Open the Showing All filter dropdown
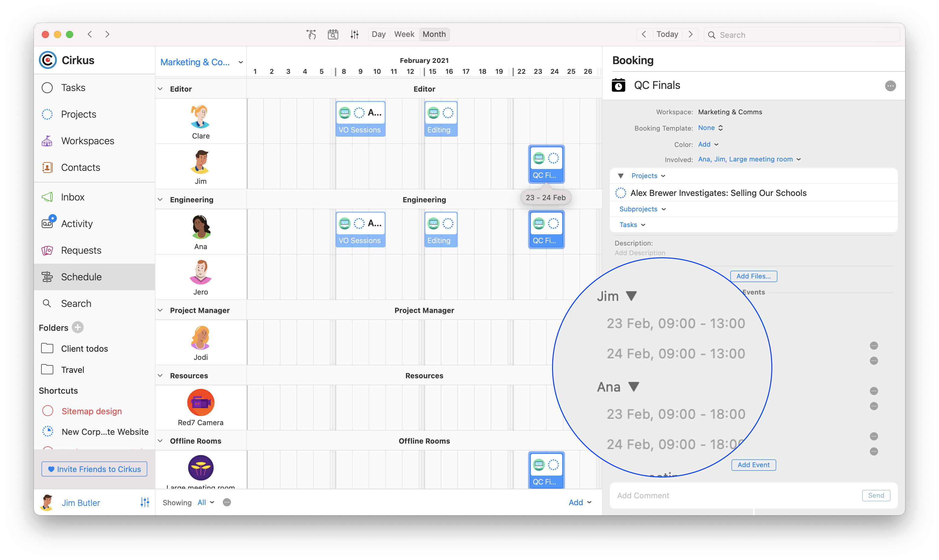939x560 pixels. [x=206, y=502]
